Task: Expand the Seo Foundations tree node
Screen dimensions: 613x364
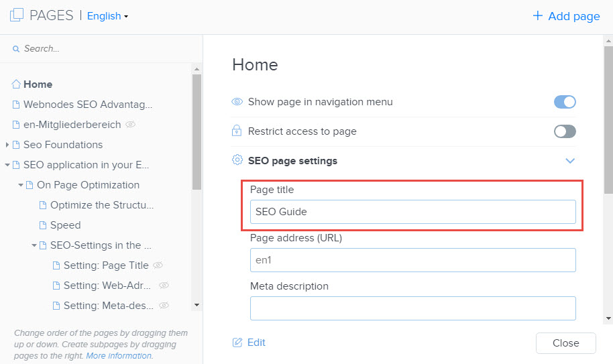Action: [x=7, y=145]
